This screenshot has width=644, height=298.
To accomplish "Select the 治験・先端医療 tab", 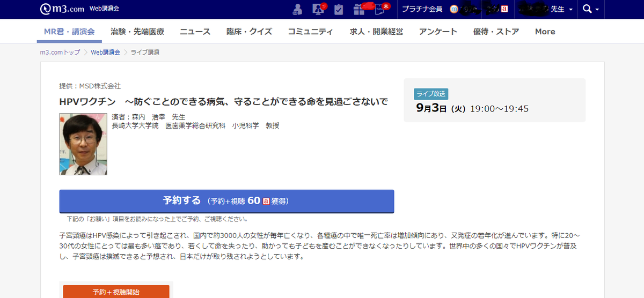I will point(137,32).
